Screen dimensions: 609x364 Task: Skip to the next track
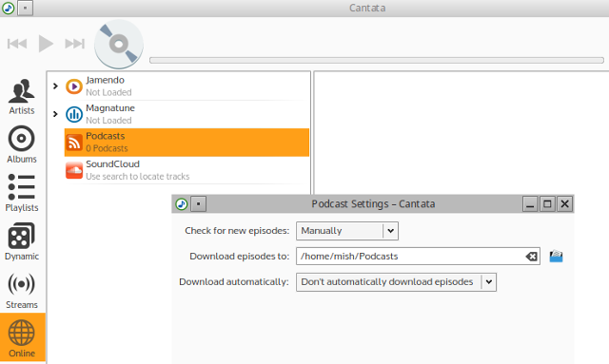click(74, 44)
